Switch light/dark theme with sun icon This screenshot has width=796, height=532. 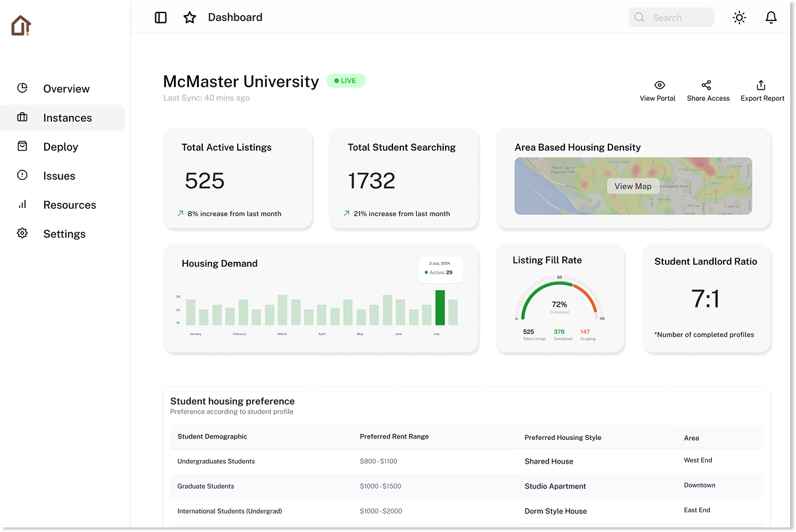739,18
